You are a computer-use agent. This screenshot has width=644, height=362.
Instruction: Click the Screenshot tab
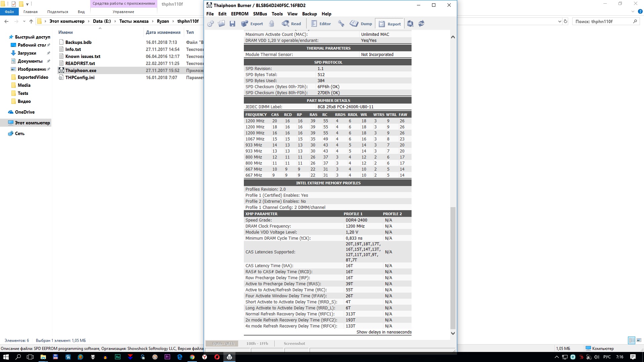pos(294,344)
